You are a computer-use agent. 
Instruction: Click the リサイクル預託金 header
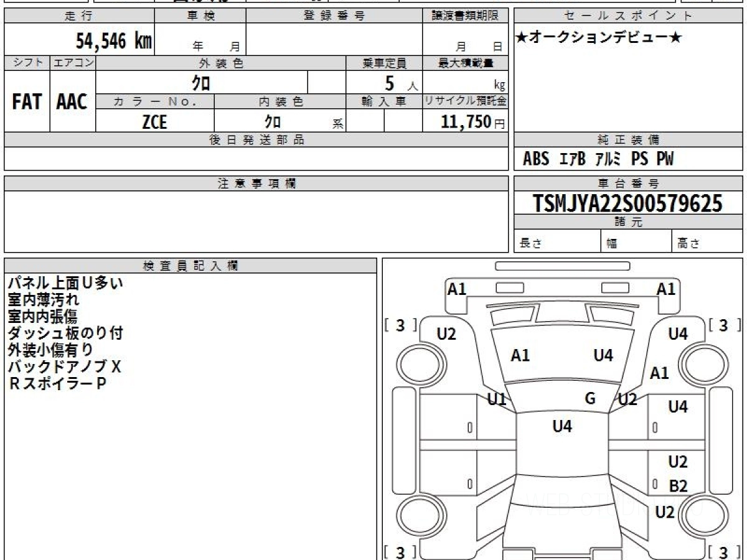466,101
